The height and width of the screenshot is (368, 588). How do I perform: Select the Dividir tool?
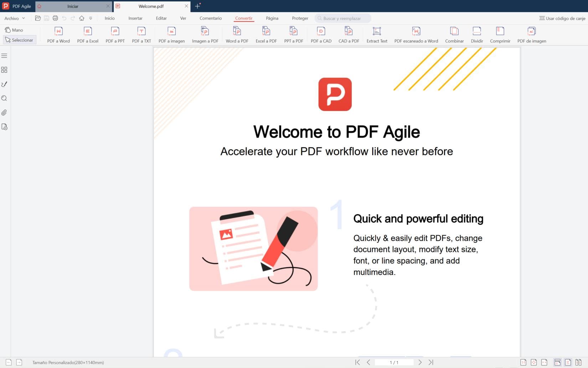coord(477,35)
